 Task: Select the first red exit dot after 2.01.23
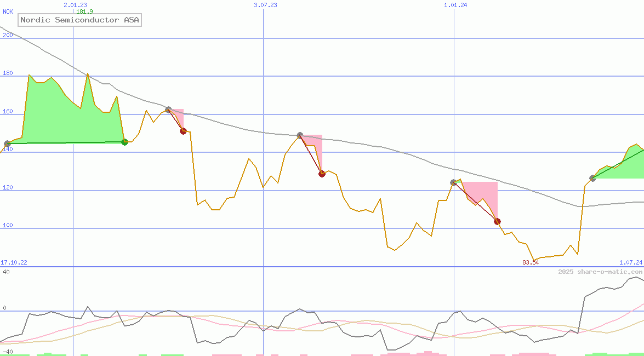[184, 131]
